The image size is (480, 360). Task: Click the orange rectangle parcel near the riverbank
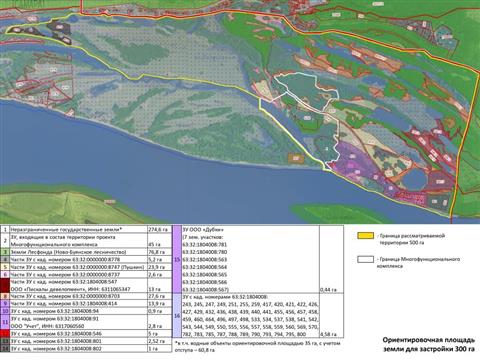pos(296,159)
